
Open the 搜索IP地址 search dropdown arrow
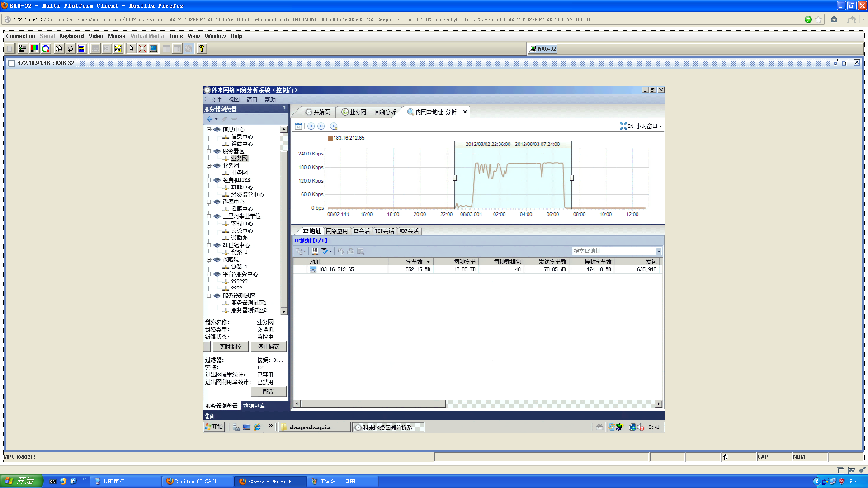659,251
